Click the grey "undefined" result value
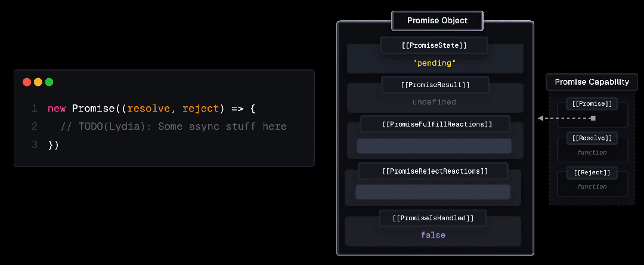 pos(434,102)
